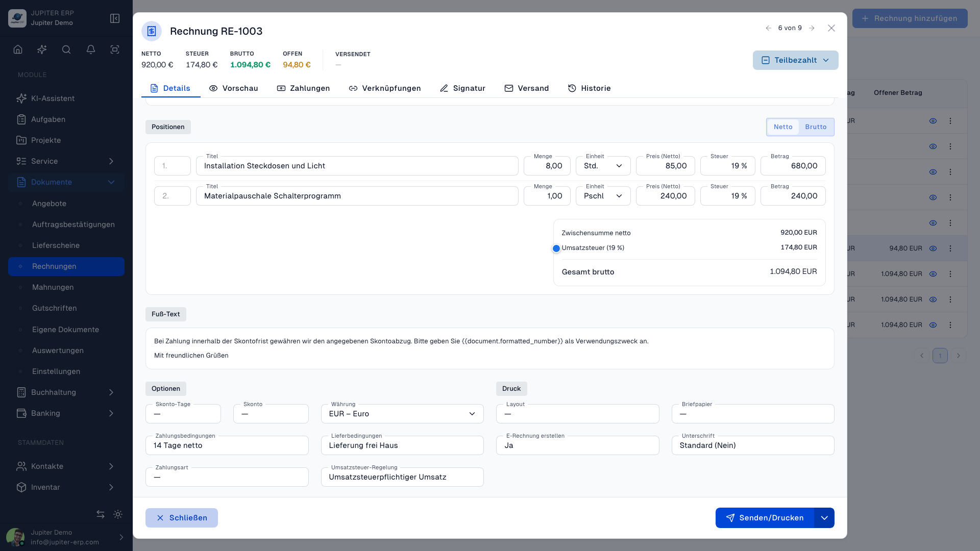980x551 pixels.
Task: Click the Senden/Drucken button
Action: pyautogui.click(x=765, y=518)
